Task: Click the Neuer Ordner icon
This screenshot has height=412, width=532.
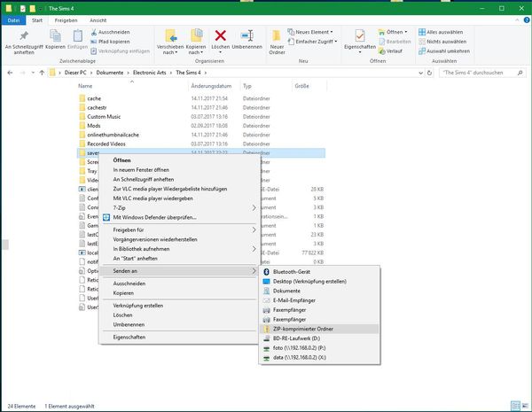Action: 277,35
